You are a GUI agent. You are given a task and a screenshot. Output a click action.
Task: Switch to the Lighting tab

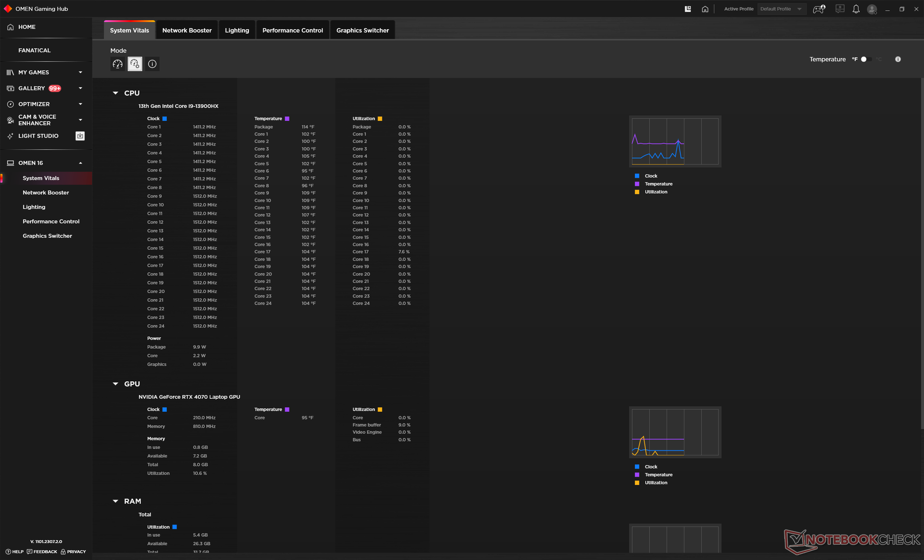pyautogui.click(x=237, y=30)
